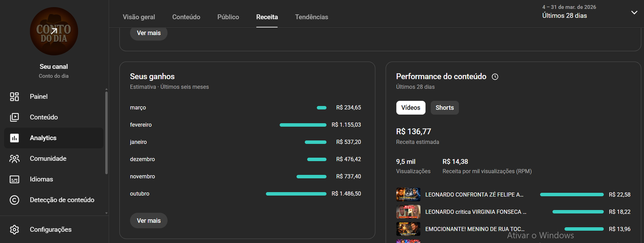Image resolution: width=644 pixels, height=243 pixels.
Task: Switch to the Visão geral tab
Action: [x=139, y=17]
